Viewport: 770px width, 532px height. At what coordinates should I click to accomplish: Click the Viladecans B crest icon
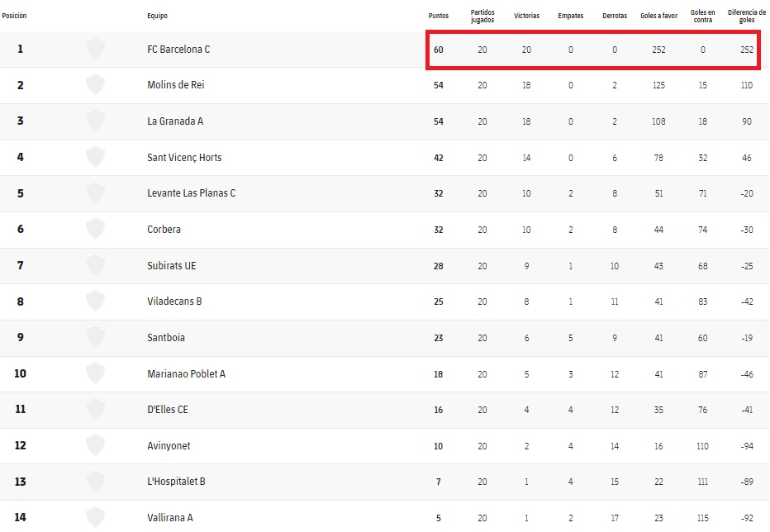[x=96, y=302]
